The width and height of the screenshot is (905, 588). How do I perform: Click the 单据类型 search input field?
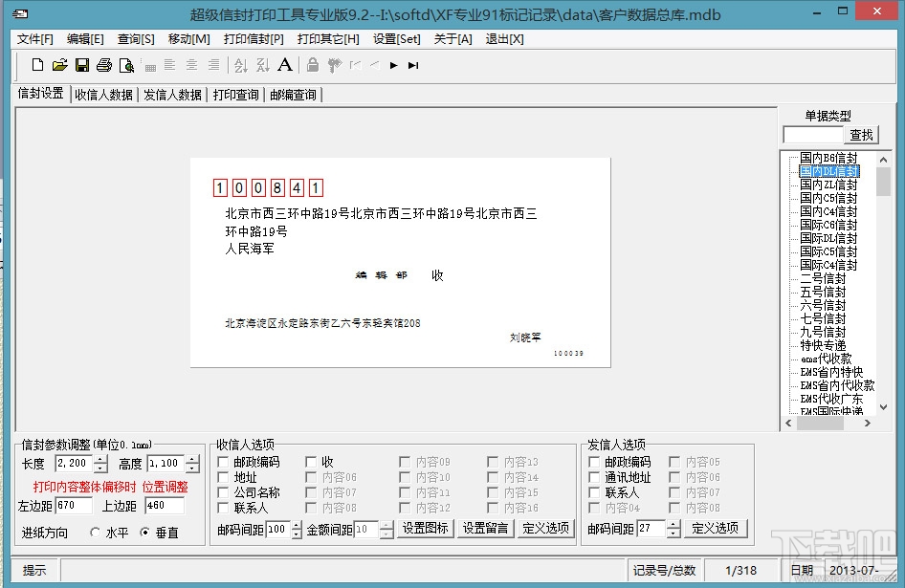[x=813, y=135]
